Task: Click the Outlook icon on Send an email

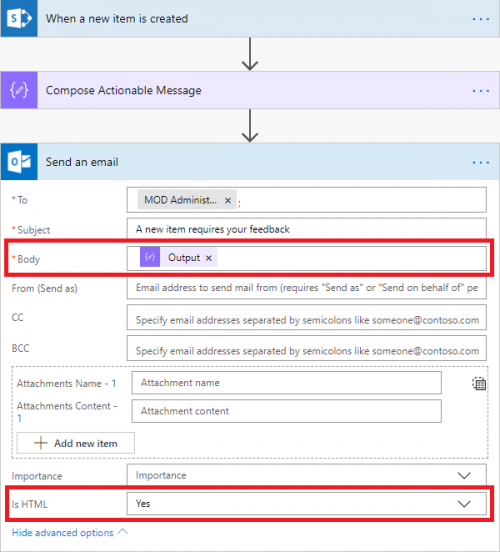Action: [x=19, y=162]
